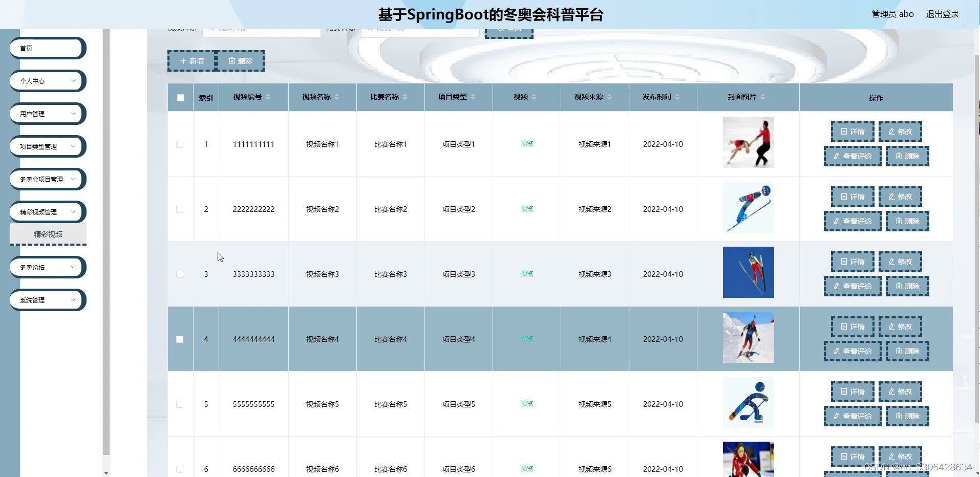Sort by 比赛名称 column arrows

[405, 97]
